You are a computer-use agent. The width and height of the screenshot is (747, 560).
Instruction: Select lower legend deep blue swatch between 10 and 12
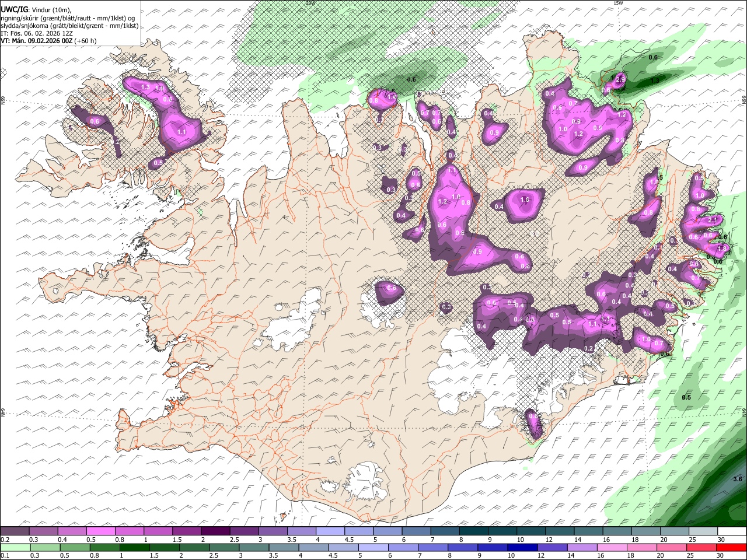(523, 547)
